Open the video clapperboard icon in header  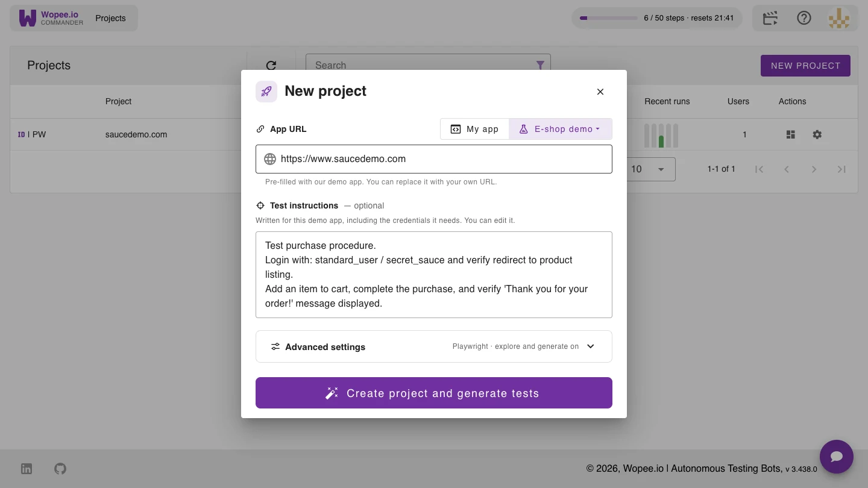(x=770, y=18)
